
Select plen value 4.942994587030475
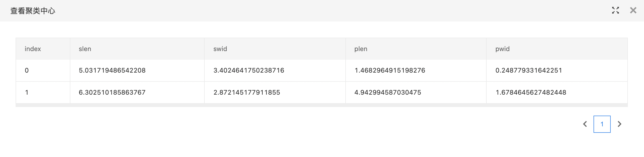388,92
